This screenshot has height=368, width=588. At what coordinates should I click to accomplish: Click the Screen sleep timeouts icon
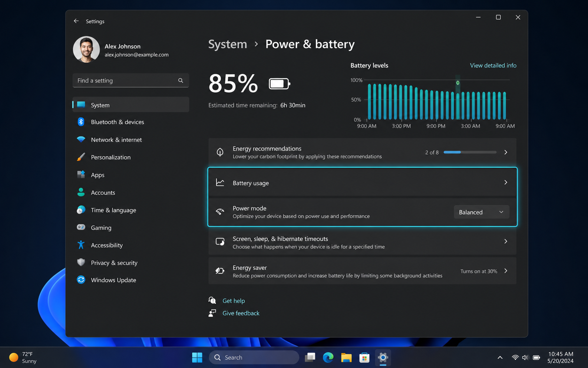click(220, 242)
